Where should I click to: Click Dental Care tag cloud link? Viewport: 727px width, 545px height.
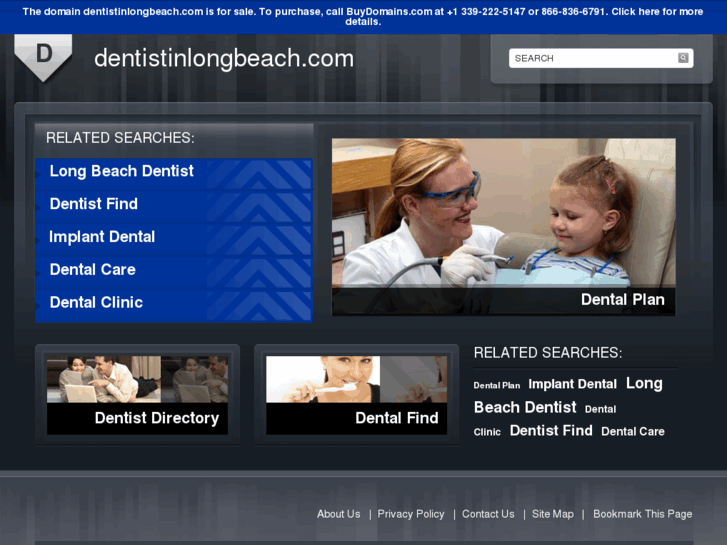[633, 432]
